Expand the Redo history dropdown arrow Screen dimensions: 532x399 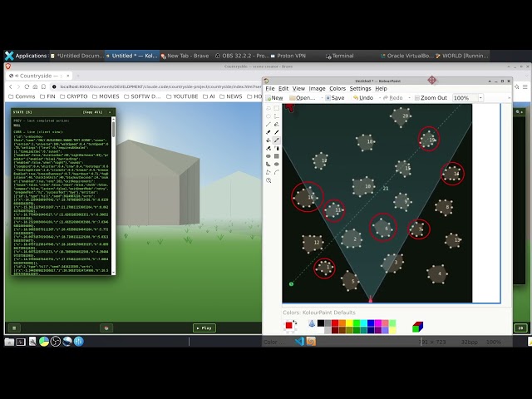coord(409,98)
